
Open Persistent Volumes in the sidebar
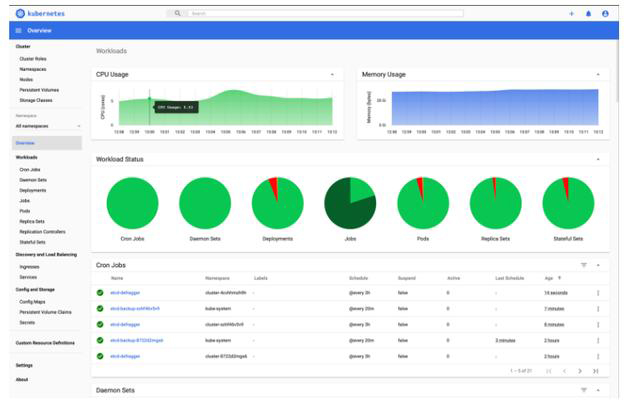pyautogui.click(x=39, y=90)
